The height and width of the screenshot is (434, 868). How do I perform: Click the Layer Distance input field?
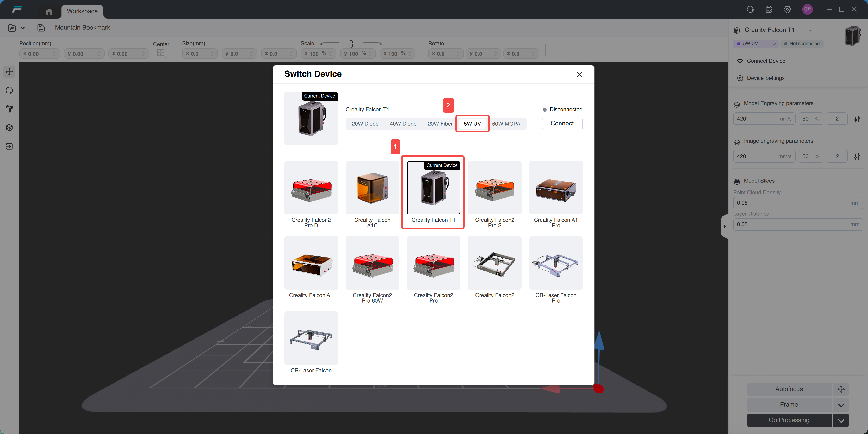[798, 224]
